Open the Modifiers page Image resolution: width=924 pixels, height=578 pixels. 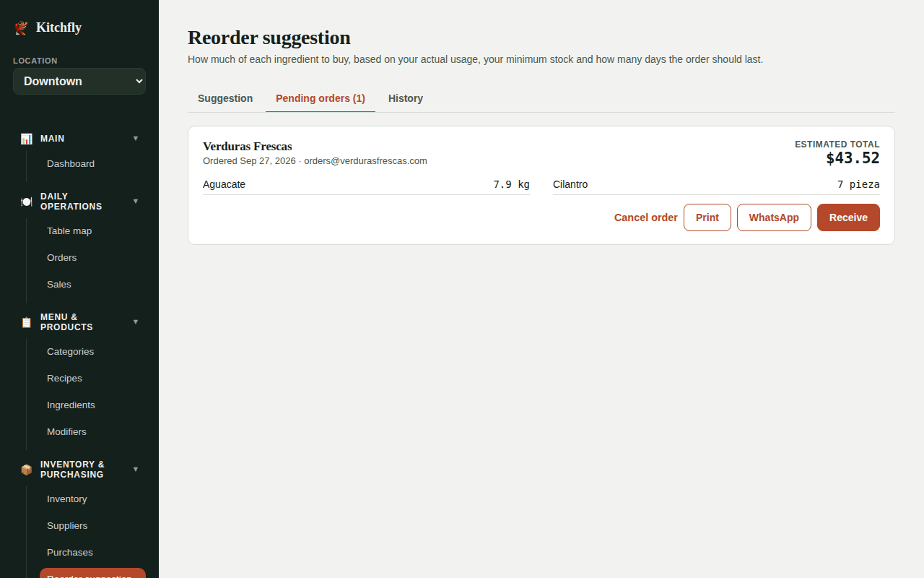tap(92, 432)
